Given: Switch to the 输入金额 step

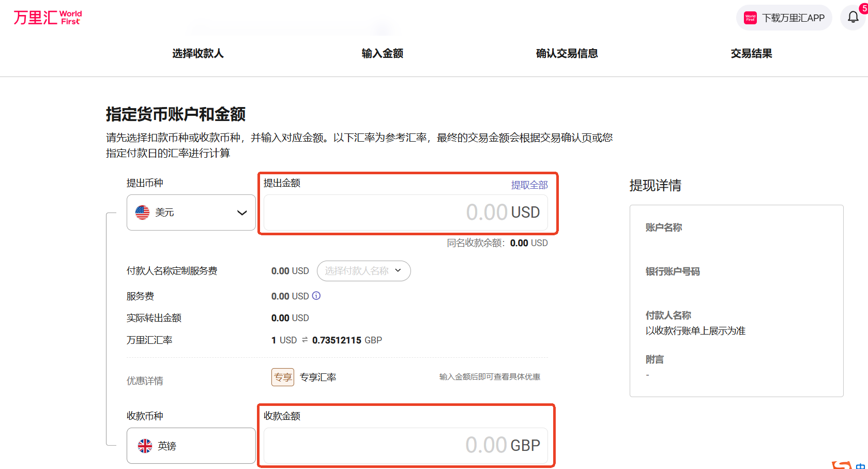Looking at the screenshot, I should point(382,53).
